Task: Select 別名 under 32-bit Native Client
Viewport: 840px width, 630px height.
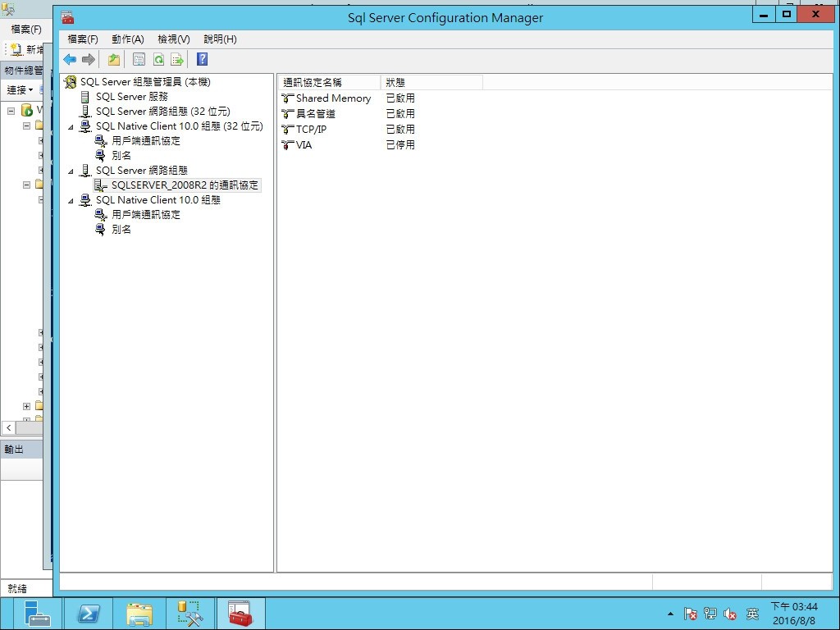Action: click(121, 155)
